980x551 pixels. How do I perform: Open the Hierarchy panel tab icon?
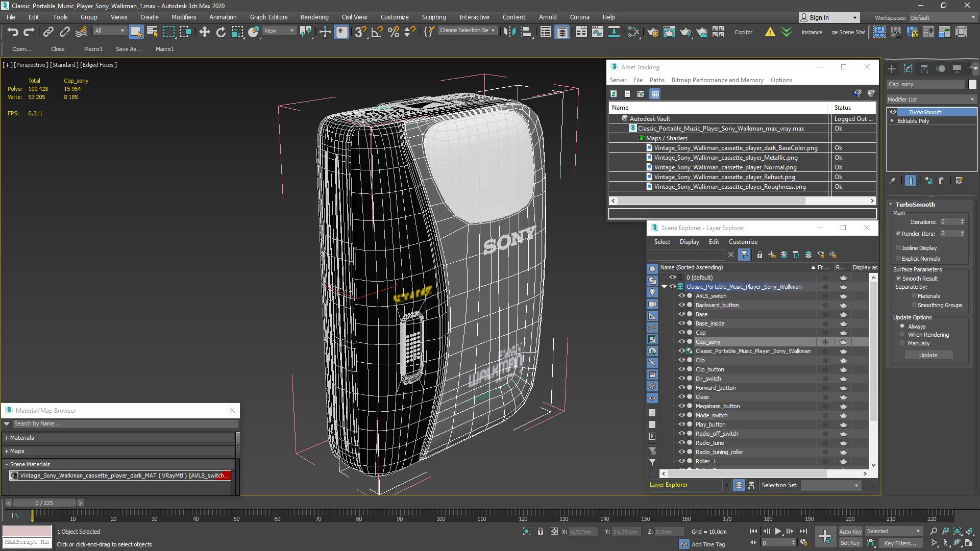(x=924, y=69)
